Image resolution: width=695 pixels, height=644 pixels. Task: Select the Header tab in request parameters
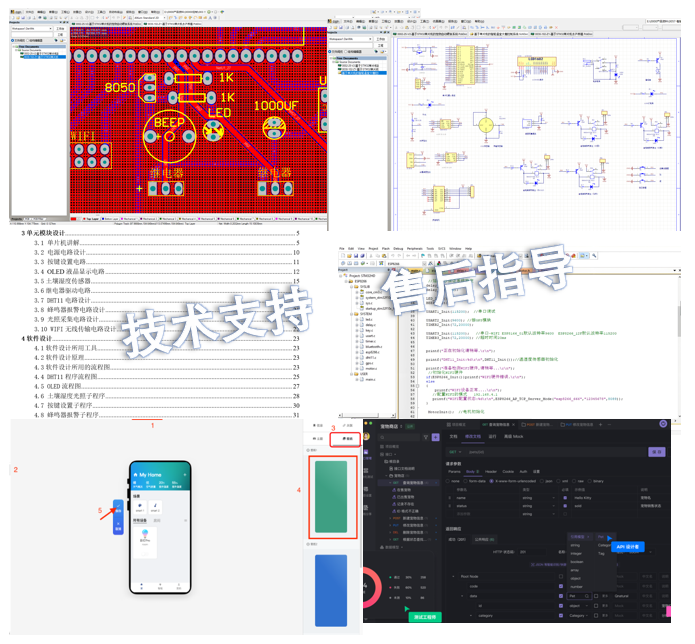click(x=491, y=472)
